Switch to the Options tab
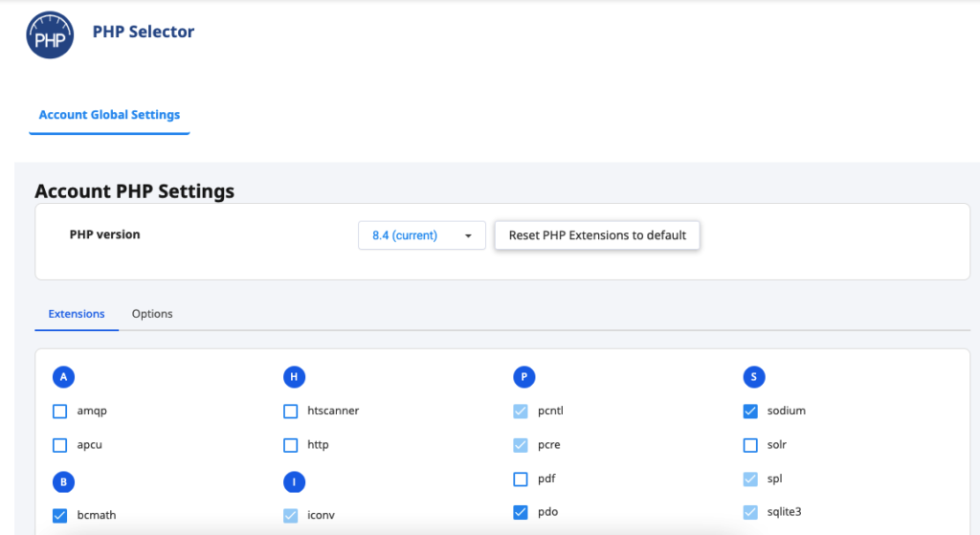The width and height of the screenshot is (980, 535). 152,314
